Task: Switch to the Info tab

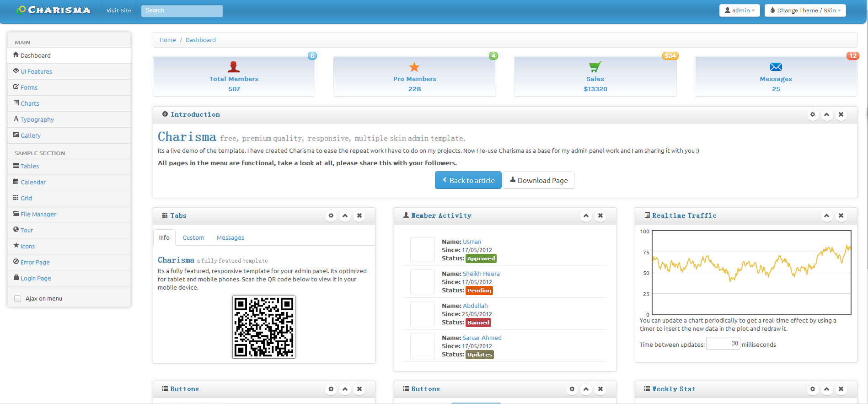Action: pyautogui.click(x=164, y=238)
